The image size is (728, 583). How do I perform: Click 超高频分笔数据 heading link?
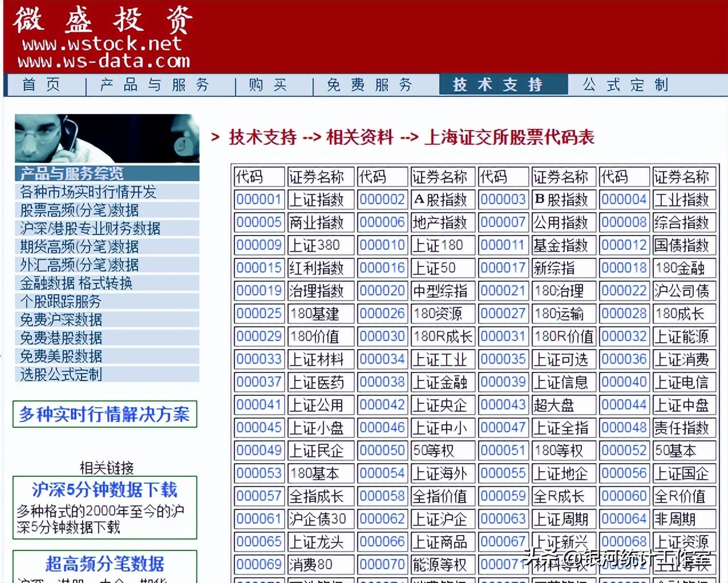pos(105,564)
